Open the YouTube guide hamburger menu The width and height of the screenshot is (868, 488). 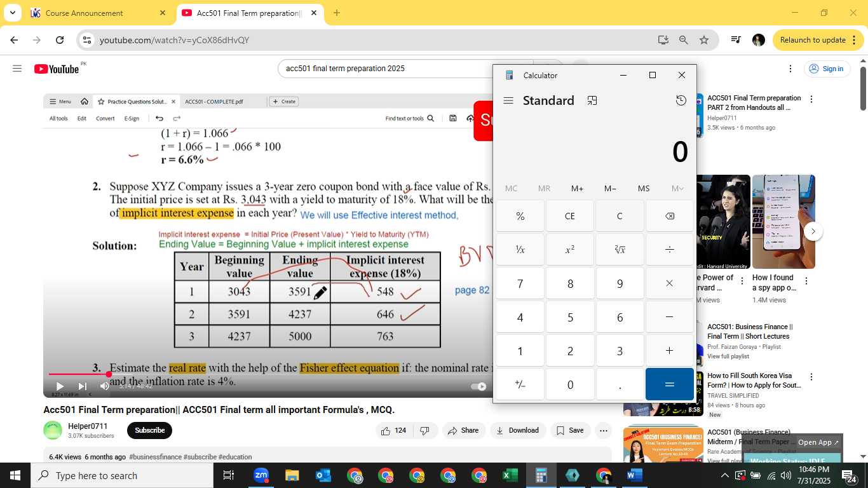[x=17, y=69]
